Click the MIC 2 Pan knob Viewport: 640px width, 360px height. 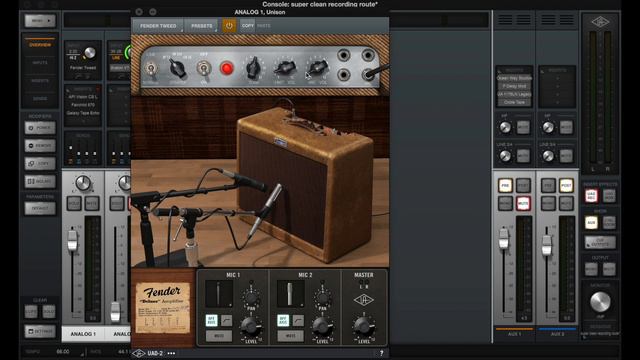pos(322,297)
